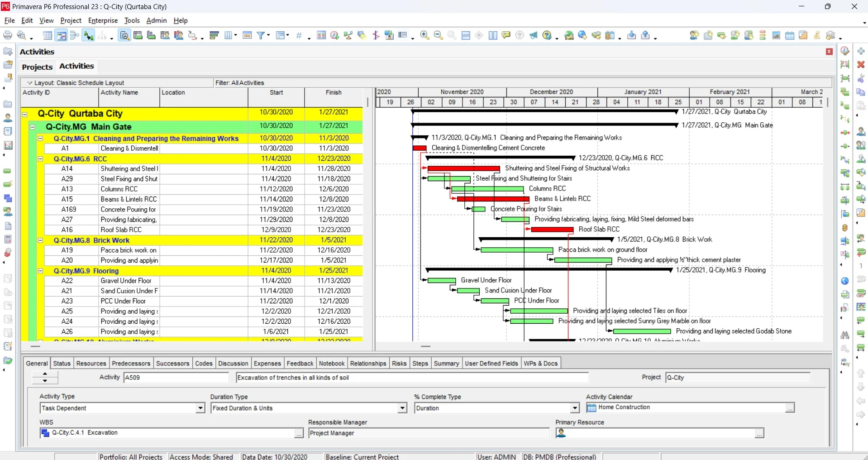The height and width of the screenshot is (460, 868).
Task: Click the megaphone icon in the toolbar
Action: pos(534,35)
